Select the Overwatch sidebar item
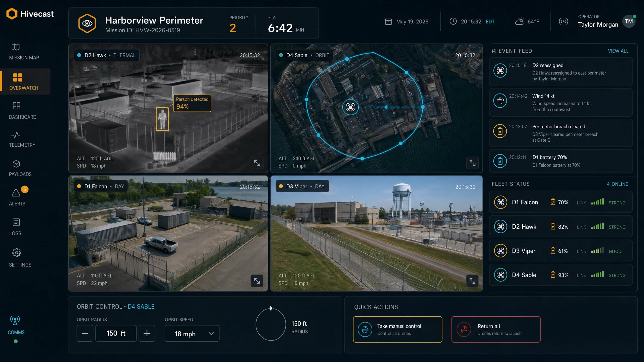 (25, 81)
